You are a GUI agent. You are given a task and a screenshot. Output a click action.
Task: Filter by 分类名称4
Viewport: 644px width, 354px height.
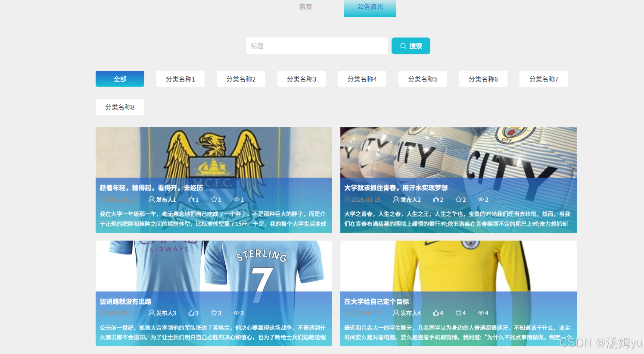362,79
